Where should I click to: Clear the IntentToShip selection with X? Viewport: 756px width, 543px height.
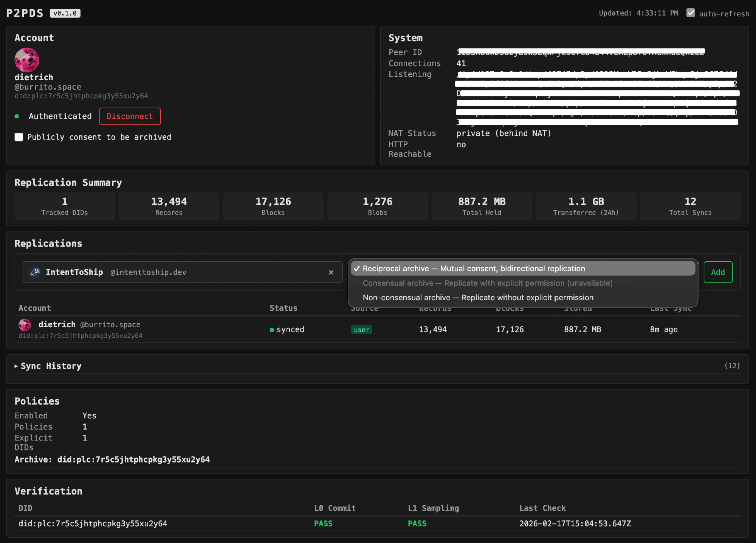click(331, 272)
